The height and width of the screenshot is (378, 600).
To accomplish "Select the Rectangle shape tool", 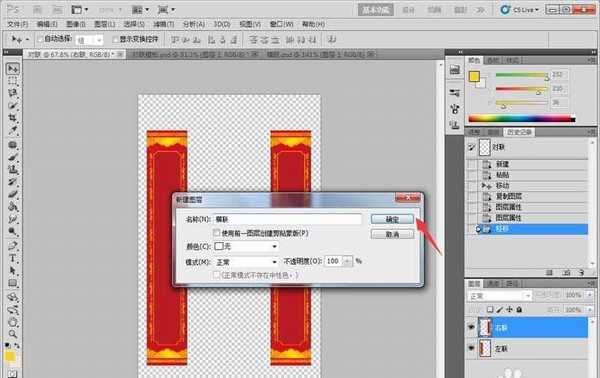I will (13, 283).
